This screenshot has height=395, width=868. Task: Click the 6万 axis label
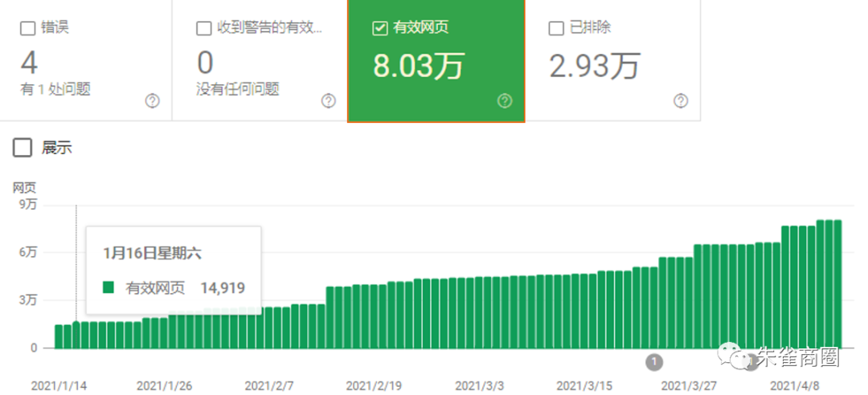pos(28,252)
